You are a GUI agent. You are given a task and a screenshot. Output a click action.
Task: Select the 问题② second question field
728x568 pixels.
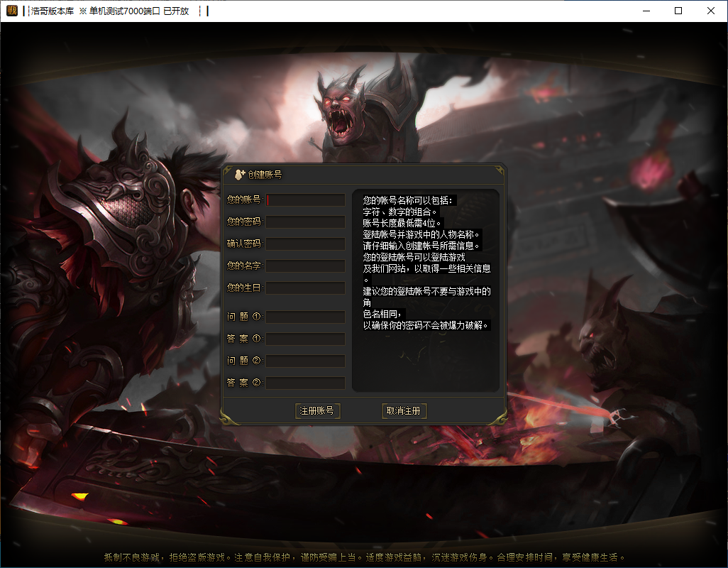coord(305,361)
